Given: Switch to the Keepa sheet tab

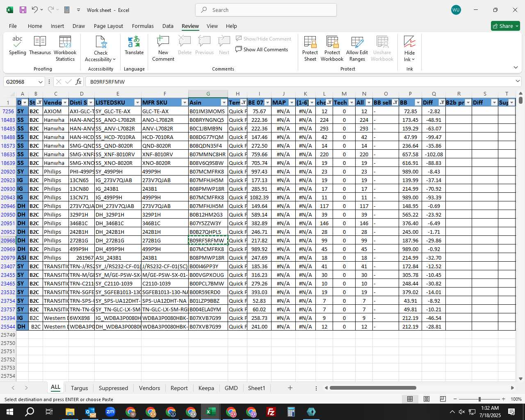Looking at the screenshot, I should [206, 388].
